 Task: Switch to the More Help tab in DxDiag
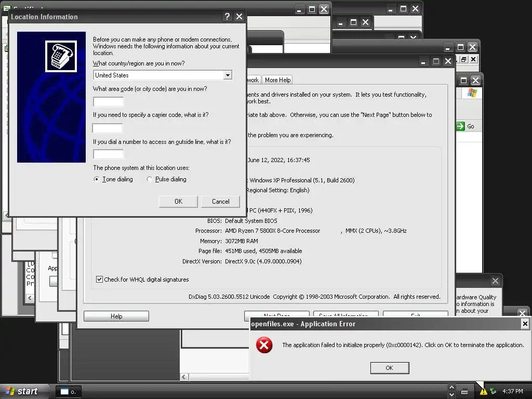277,80
